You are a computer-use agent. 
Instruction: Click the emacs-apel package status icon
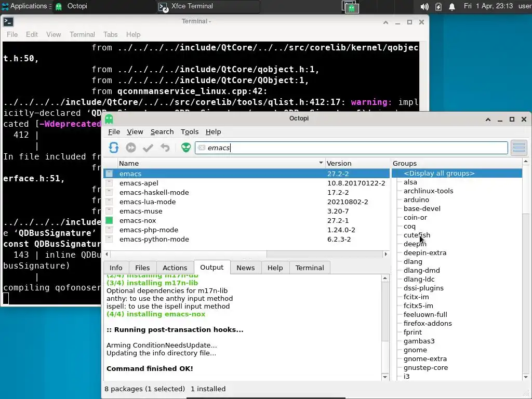pos(109,183)
